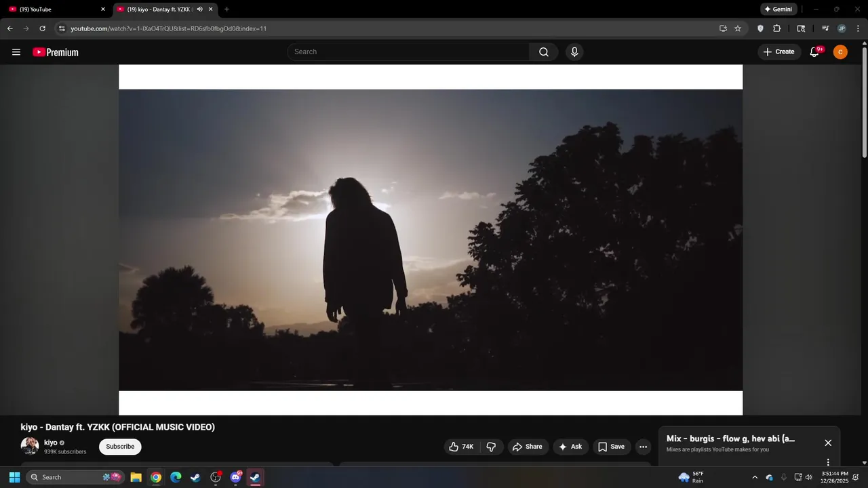Open clock and date 3:51:44 PM
Viewport: 868px width, 488px height.
834,477
